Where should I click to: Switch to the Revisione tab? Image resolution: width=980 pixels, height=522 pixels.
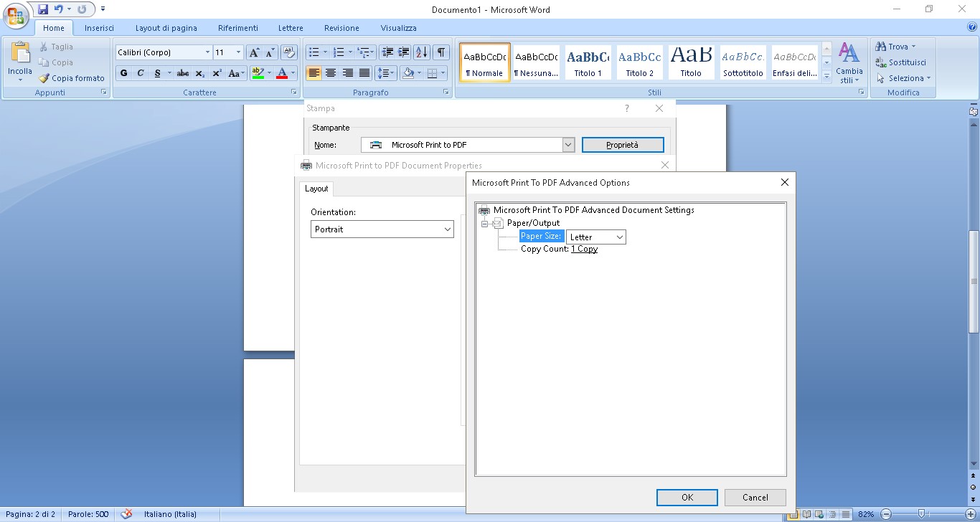pos(341,28)
